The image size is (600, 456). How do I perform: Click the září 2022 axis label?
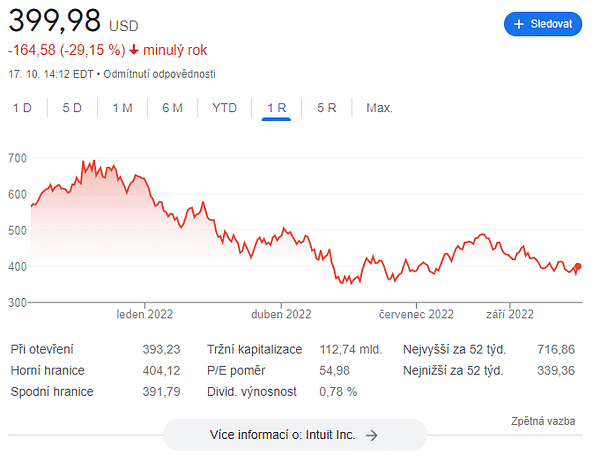pyautogui.click(x=510, y=314)
